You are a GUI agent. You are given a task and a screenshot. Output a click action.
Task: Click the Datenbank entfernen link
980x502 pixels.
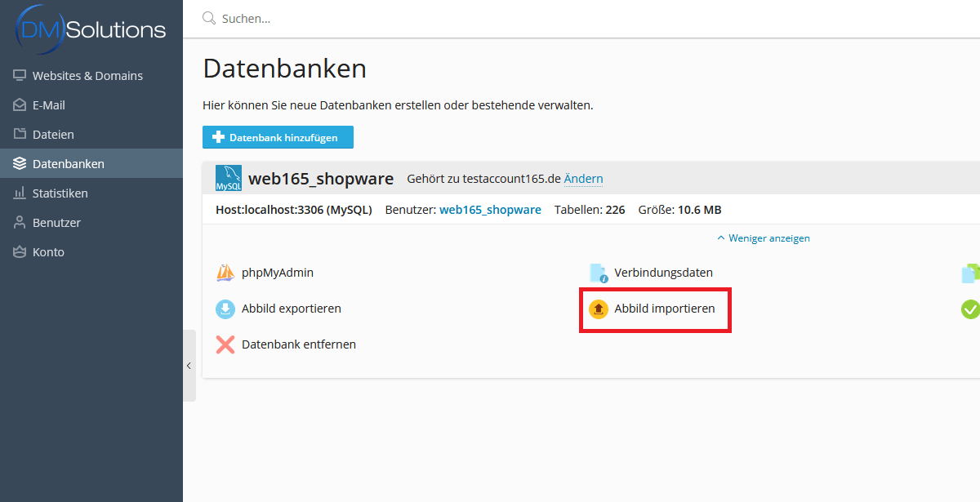tap(299, 344)
